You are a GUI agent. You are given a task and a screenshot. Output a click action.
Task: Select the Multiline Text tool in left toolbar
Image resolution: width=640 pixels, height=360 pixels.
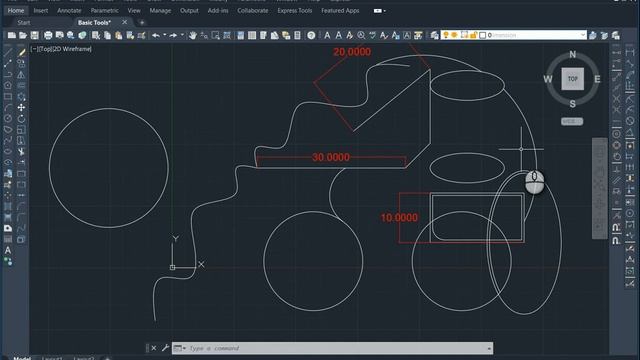point(8,250)
